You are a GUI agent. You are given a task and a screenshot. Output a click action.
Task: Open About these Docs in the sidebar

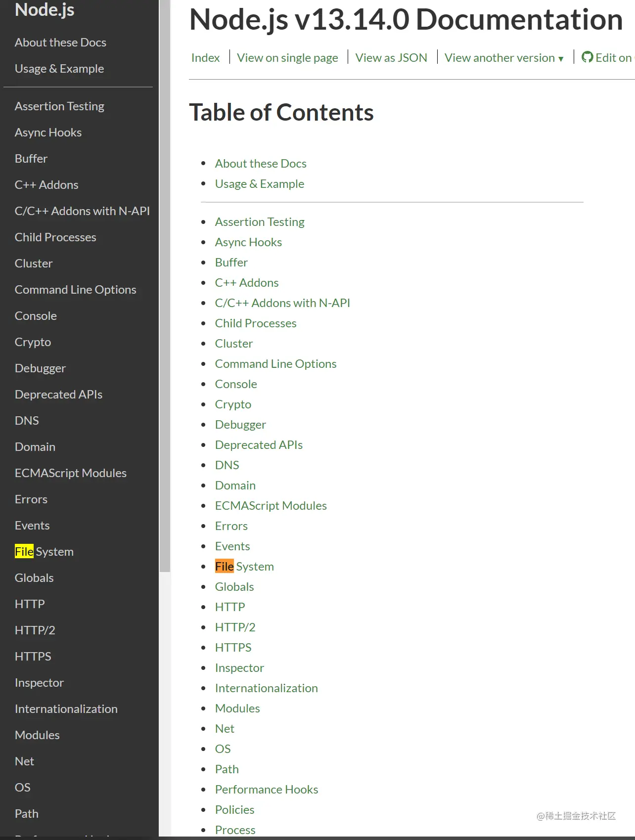pyautogui.click(x=60, y=43)
